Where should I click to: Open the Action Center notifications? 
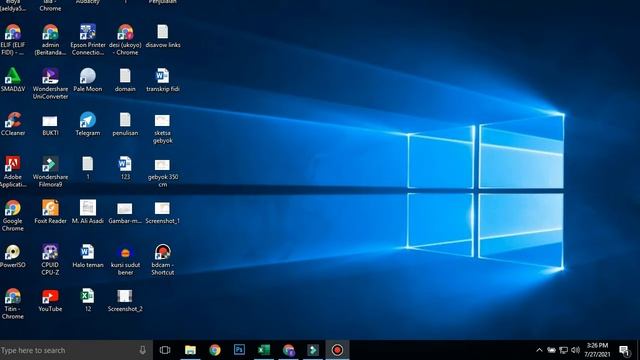[624, 350]
